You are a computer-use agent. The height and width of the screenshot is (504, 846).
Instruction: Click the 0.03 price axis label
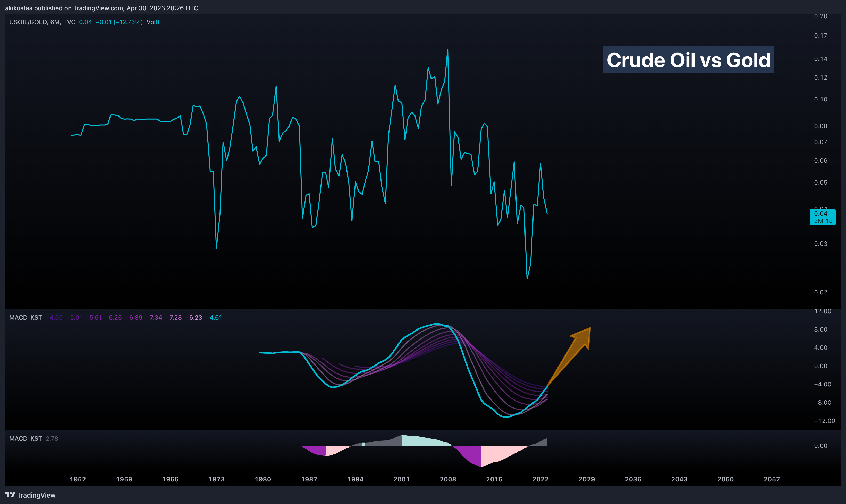point(820,244)
